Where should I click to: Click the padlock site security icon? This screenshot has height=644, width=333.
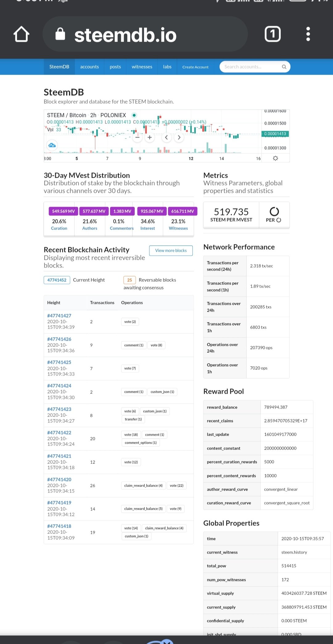pyautogui.click(x=60, y=34)
